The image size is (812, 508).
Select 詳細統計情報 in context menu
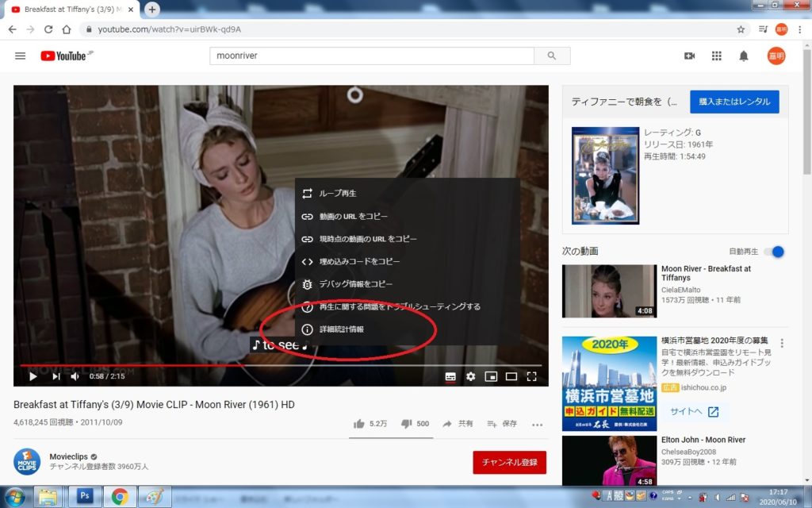pyautogui.click(x=342, y=329)
